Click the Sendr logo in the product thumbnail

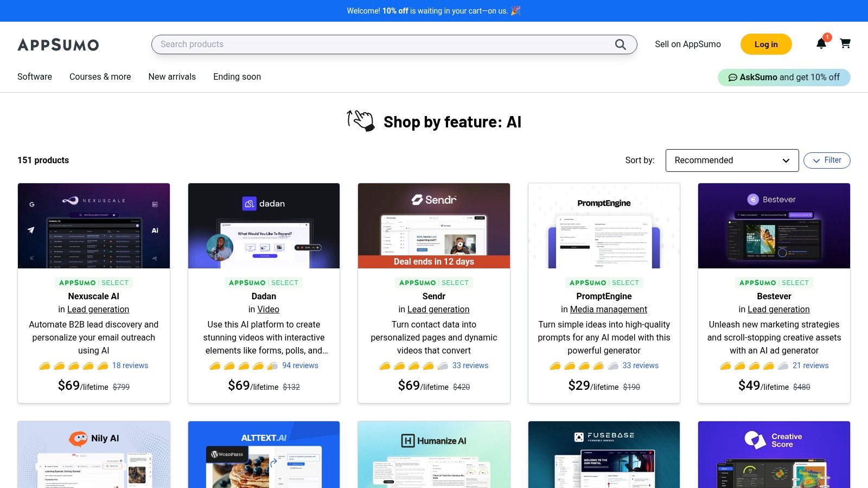tap(433, 199)
